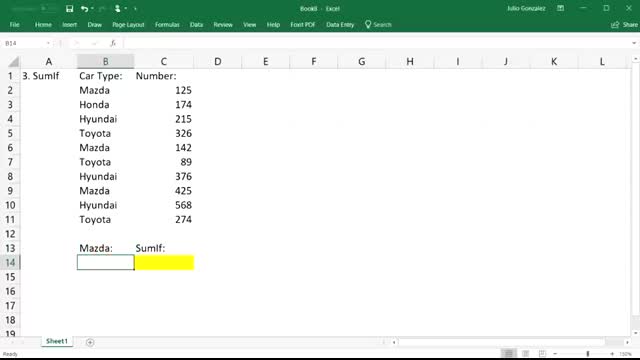Switch to Page Break Preview icon

(x=542, y=353)
